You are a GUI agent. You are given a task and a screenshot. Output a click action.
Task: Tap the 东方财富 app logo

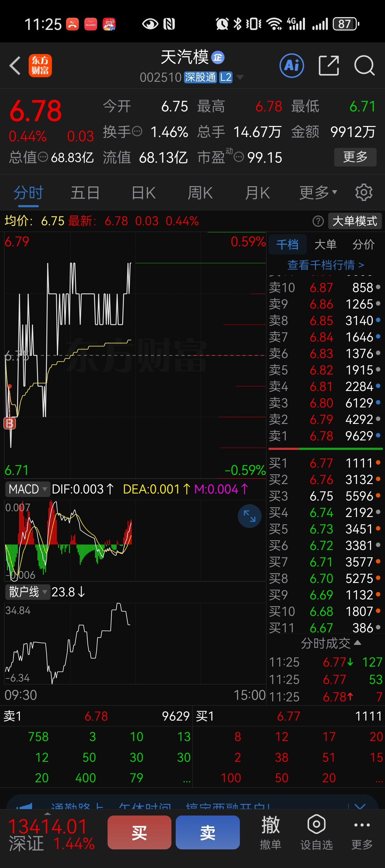point(40,65)
